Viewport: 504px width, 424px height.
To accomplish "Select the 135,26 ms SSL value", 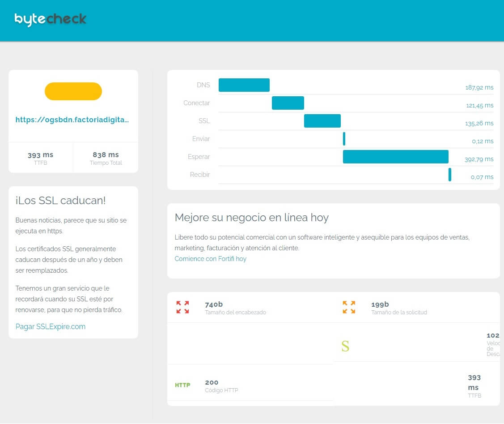I will tap(479, 123).
